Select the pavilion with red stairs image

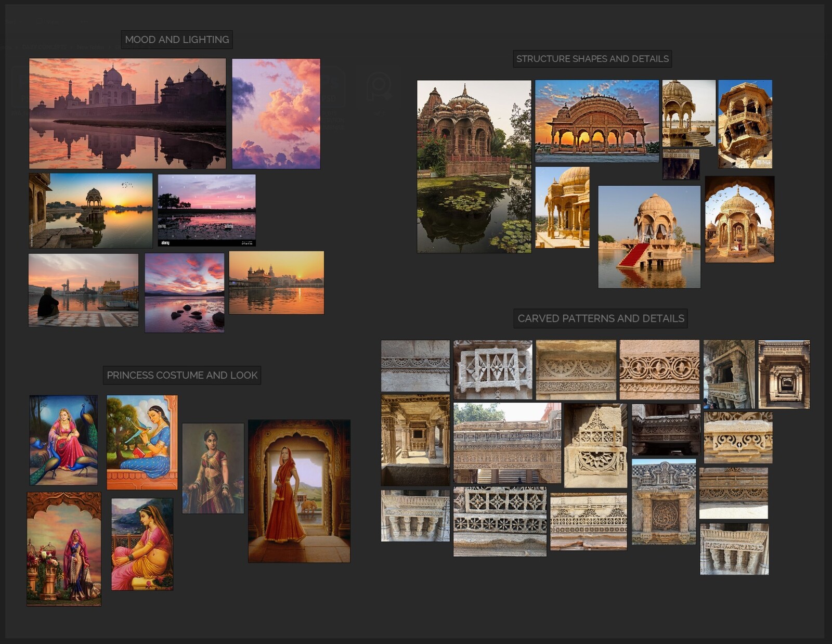click(649, 237)
